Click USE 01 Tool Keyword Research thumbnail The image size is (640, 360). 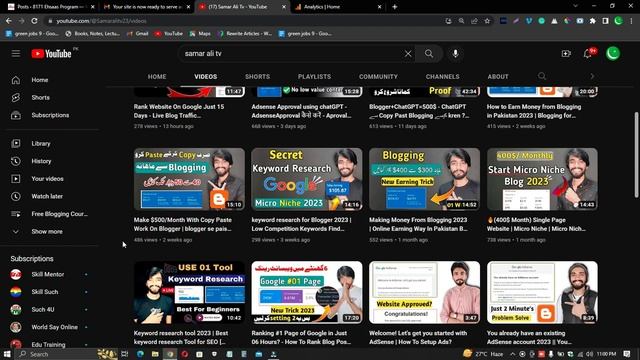189,292
